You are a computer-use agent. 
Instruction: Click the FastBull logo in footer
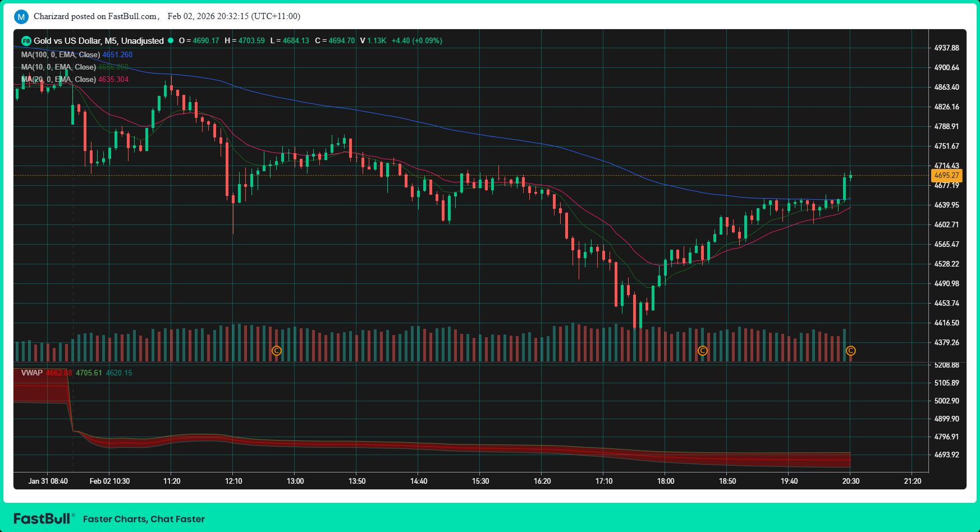(43, 519)
